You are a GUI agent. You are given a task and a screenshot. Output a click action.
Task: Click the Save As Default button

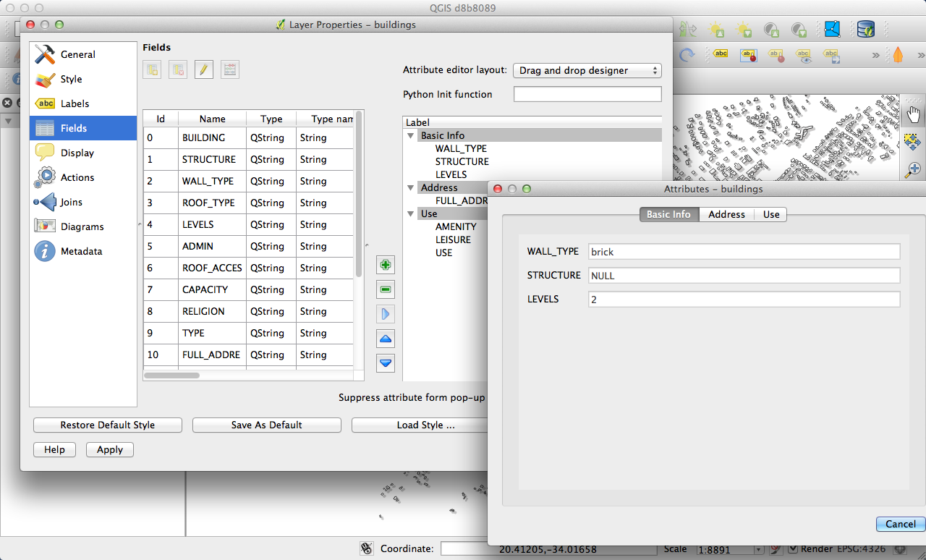click(266, 425)
